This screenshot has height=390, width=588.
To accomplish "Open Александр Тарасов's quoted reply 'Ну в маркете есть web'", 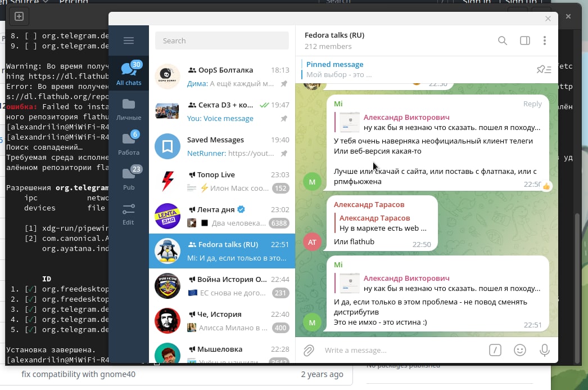I will [x=382, y=223].
